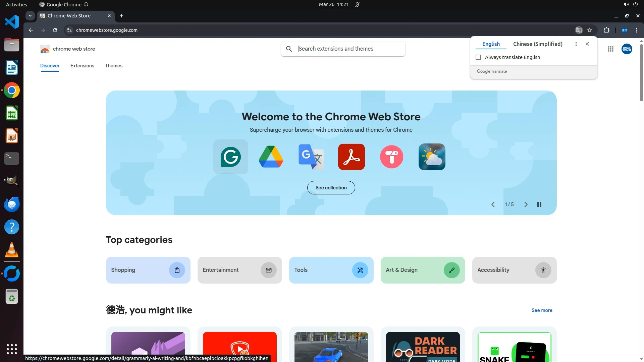644x362 pixels.
Task: Click the Extensions puzzle icon in toolbar
Action: pos(606,30)
